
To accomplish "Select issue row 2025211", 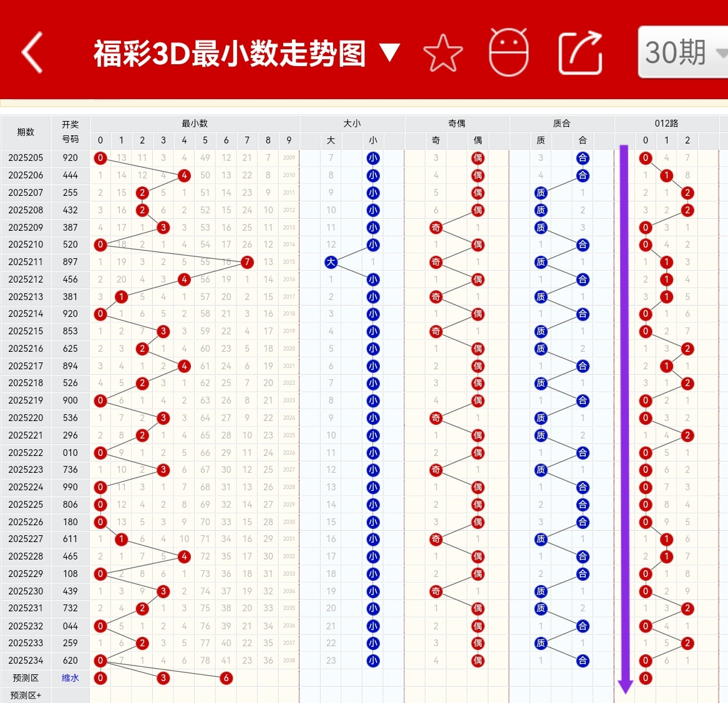I will pos(26,262).
